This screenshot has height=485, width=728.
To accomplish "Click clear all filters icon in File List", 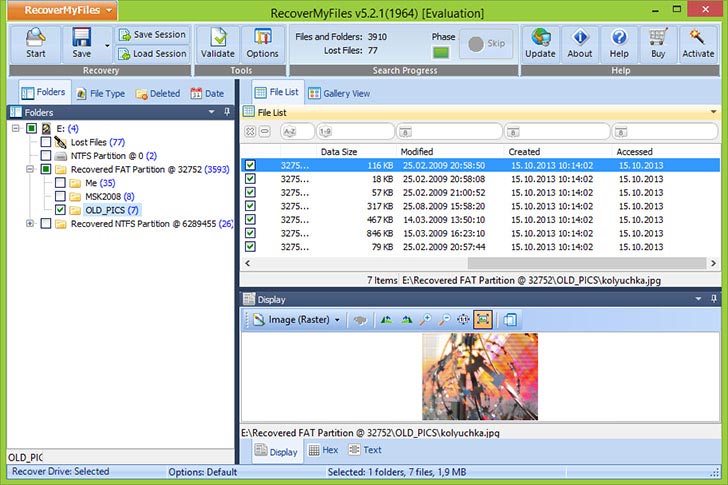I will [x=250, y=132].
